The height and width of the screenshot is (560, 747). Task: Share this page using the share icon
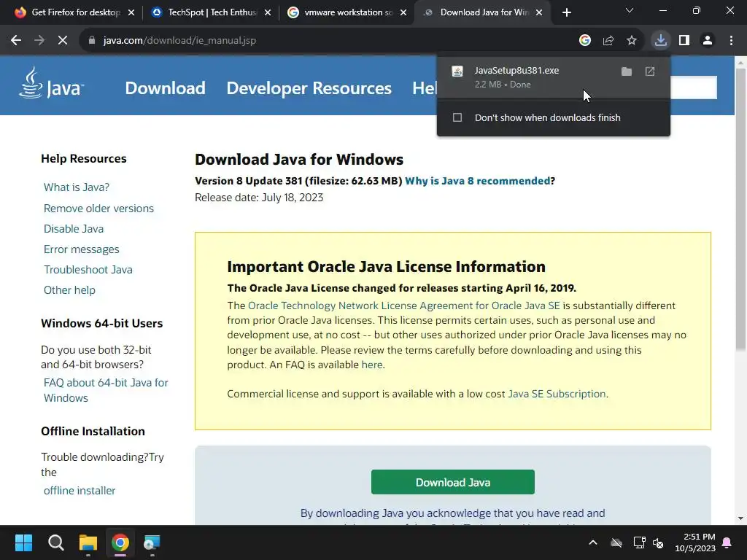pyautogui.click(x=608, y=41)
